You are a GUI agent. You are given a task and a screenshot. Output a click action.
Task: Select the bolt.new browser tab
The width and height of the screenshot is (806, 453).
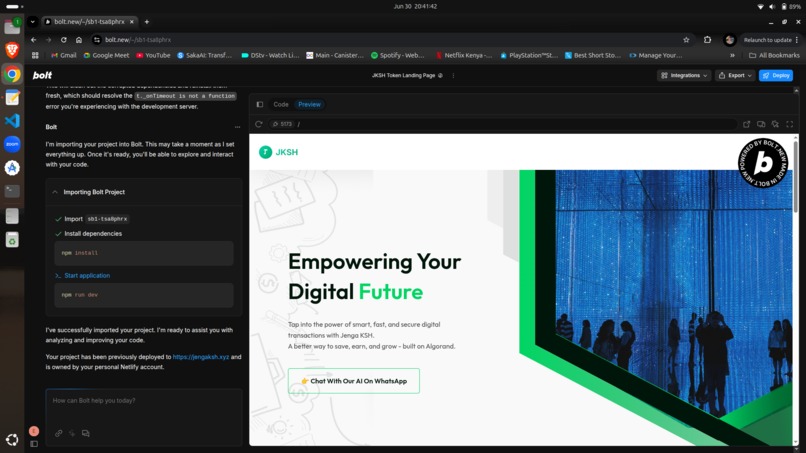[x=89, y=22]
